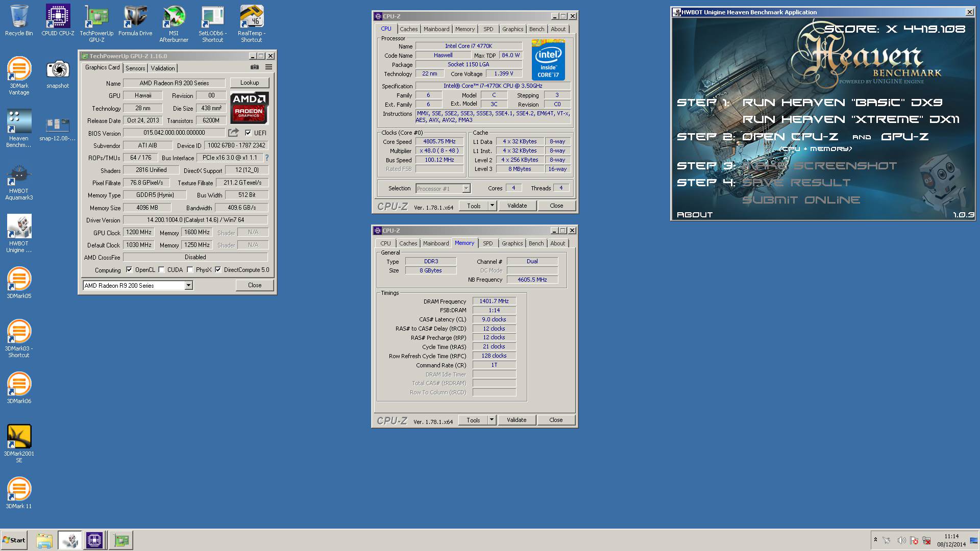Open Caches tab in upper CPU-Z
Viewport: 980px width, 551px height.
[x=408, y=29]
